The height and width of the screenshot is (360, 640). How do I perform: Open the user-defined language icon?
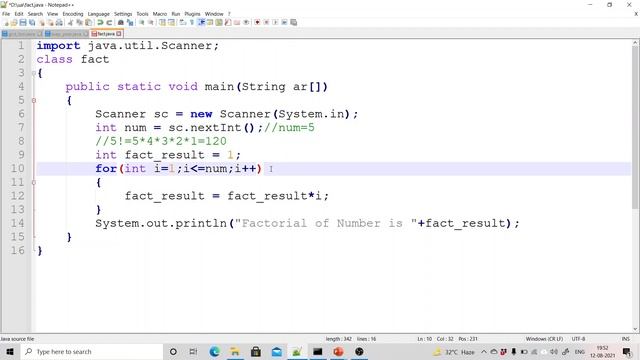(210, 22)
